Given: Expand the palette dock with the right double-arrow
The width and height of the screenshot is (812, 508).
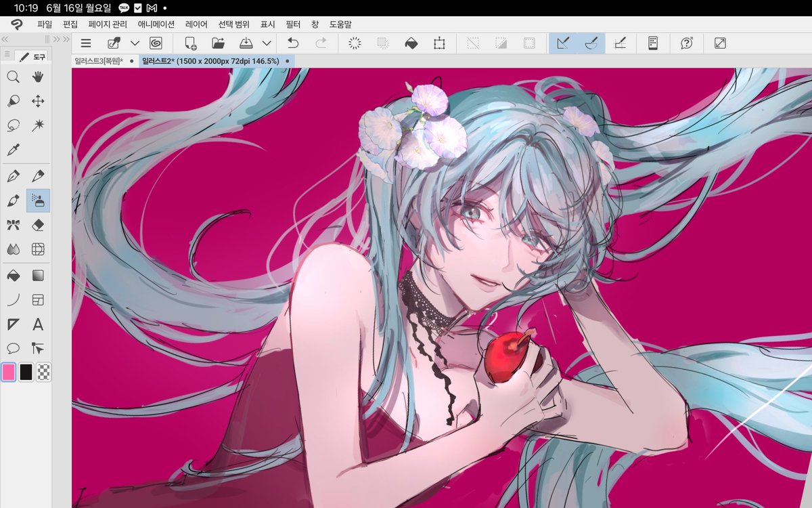Looking at the screenshot, I should [x=66, y=39].
